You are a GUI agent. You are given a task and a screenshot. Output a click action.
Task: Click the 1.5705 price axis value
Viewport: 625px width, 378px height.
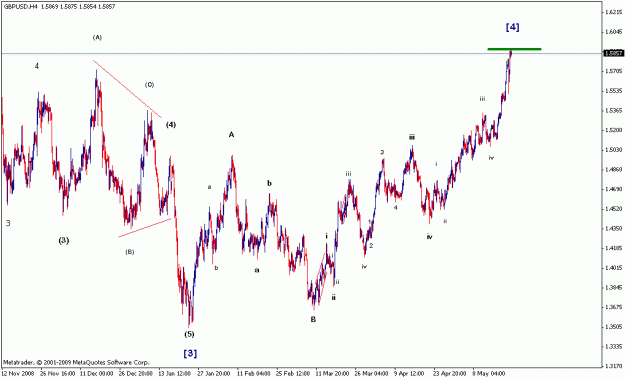pyautogui.click(x=614, y=71)
